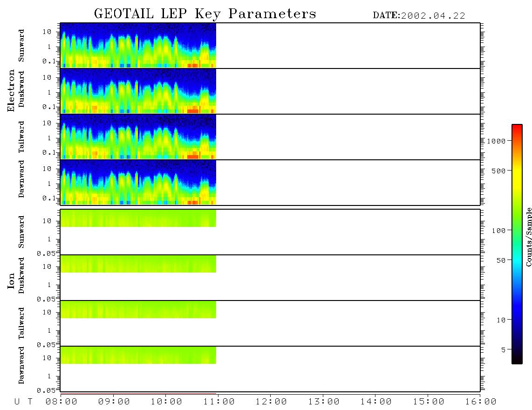
Task: Click the 0.05 tick of Ion Dawnward panel
Action: pos(46,390)
